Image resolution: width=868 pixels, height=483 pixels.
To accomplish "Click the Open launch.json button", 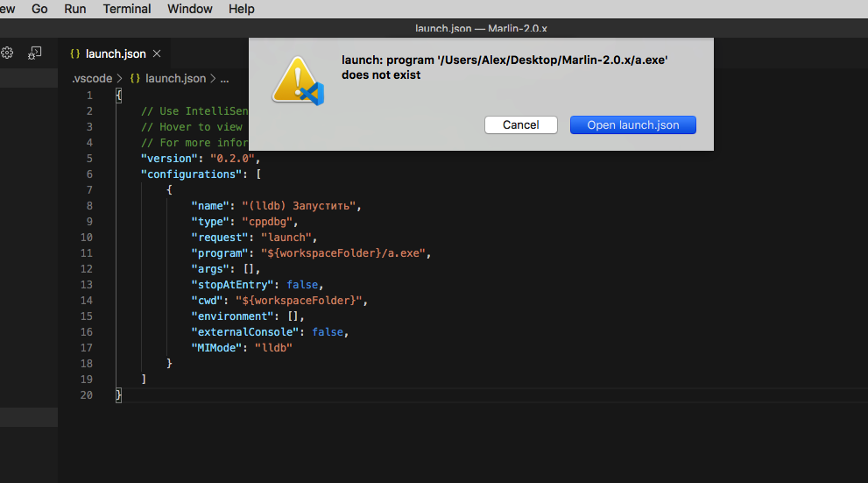I will [x=633, y=125].
